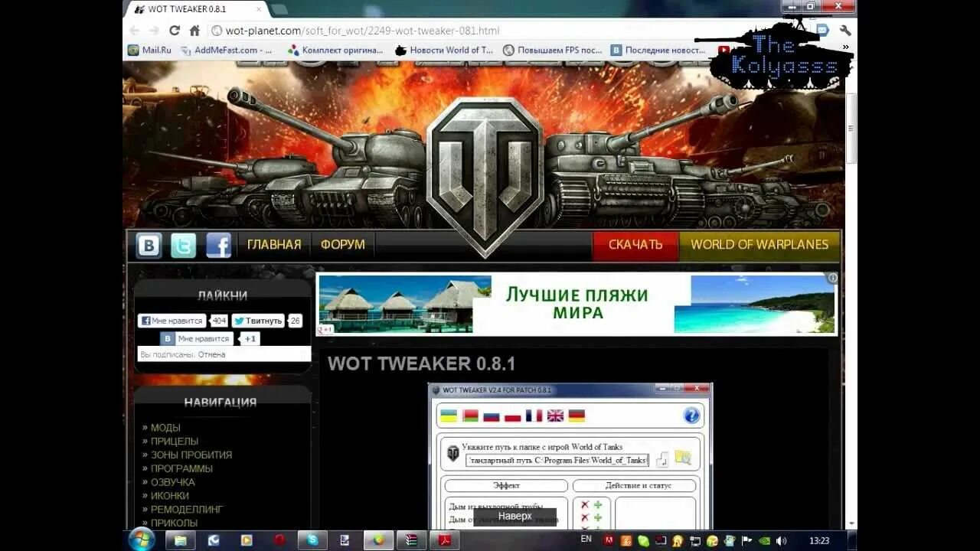Select the WOT TWEAKER 0.8.1 browser tab

195,9
